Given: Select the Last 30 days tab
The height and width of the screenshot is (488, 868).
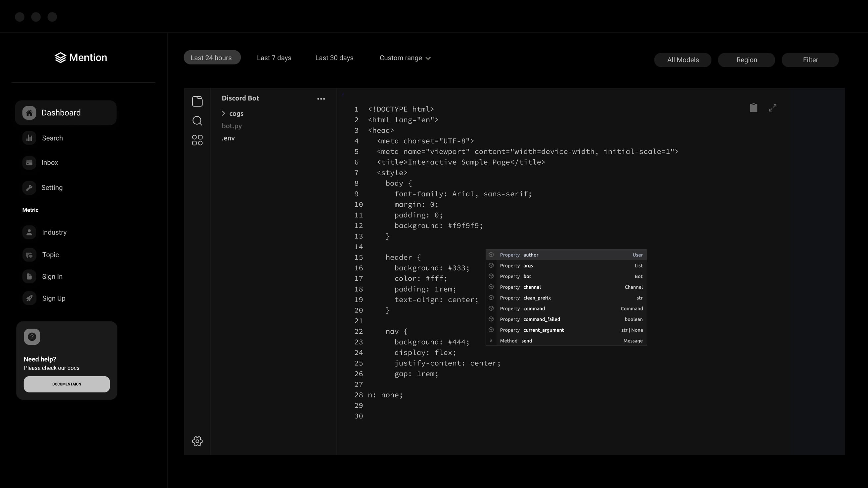Looking at the screenshot, I should 334,58.
